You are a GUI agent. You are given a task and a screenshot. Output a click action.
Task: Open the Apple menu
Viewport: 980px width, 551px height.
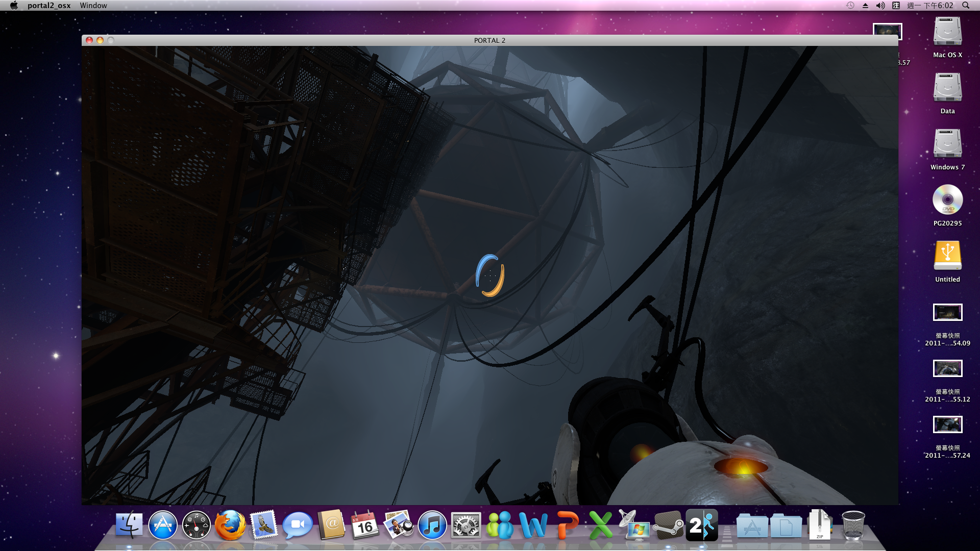tap(14, 6)
